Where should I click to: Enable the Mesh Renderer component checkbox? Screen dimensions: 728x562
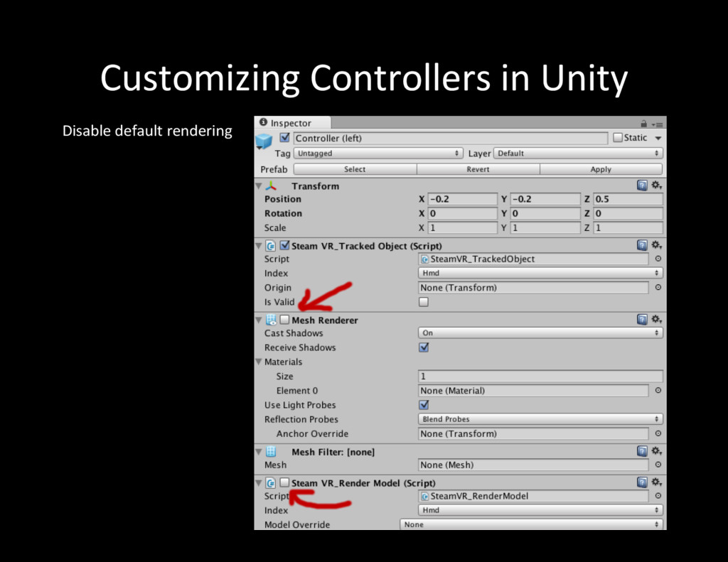pos(284,319)
